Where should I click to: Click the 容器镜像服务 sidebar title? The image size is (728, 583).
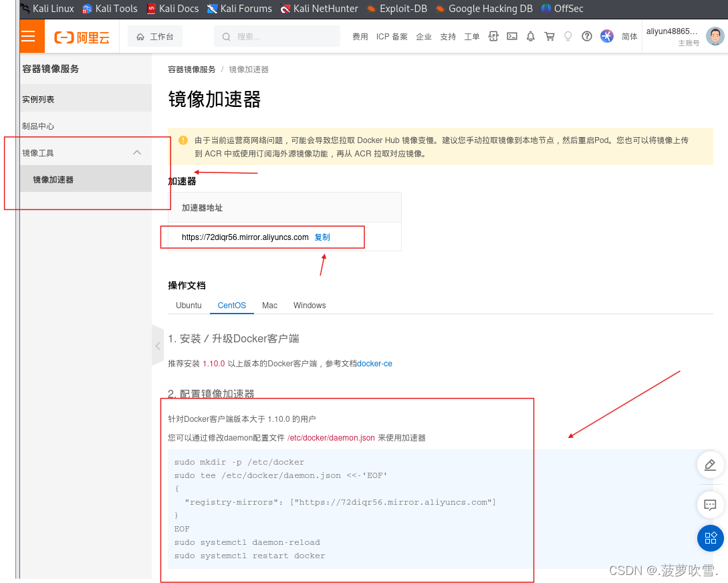[x=51, y=69]
